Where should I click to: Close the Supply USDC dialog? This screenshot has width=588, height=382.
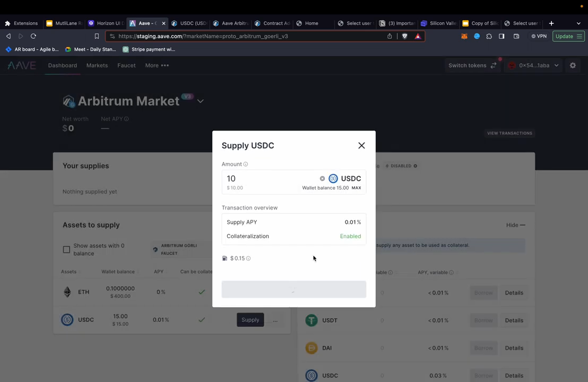(361, 145)
